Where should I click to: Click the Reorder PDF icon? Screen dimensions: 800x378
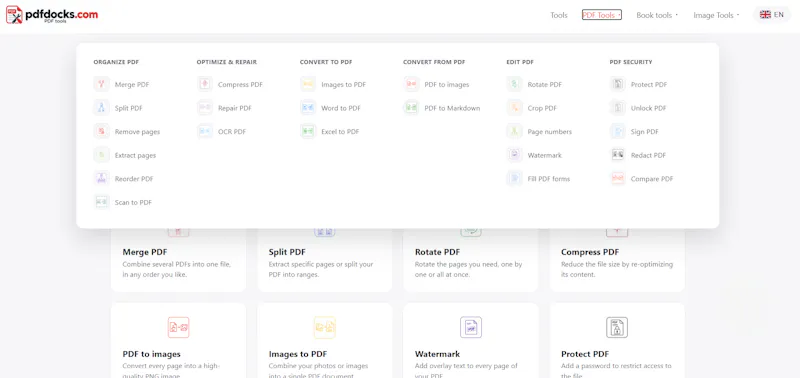(x=102, y=179)
